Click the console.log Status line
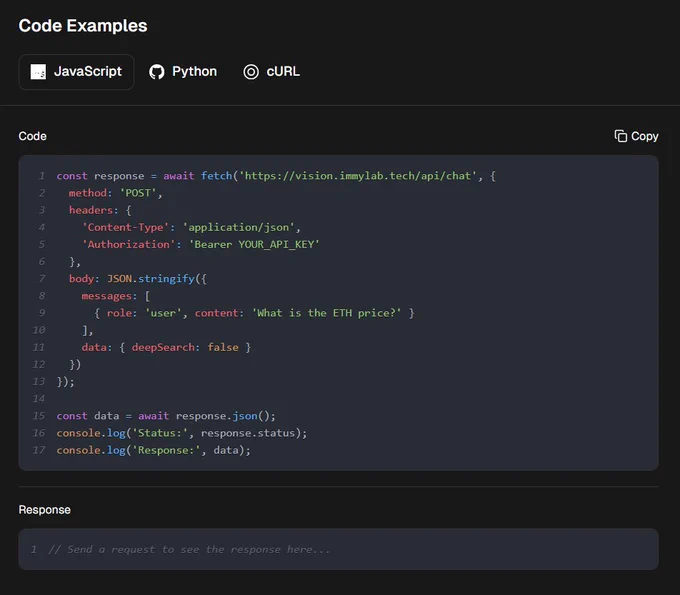 (x=182, y=433)
